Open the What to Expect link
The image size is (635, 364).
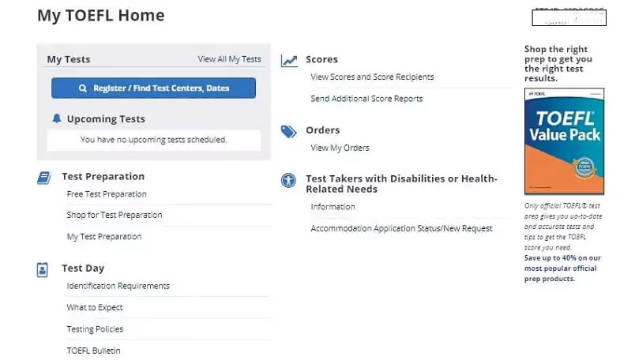(95, 308)
